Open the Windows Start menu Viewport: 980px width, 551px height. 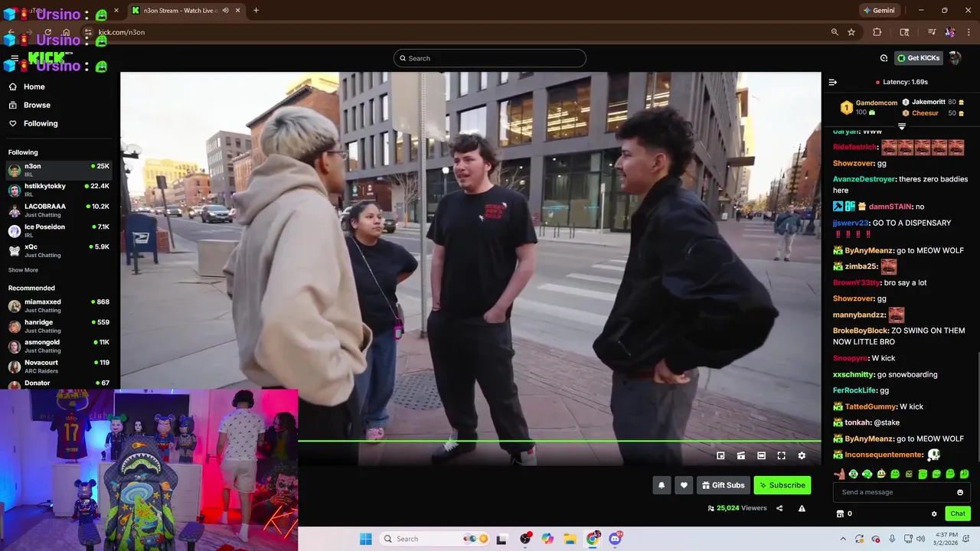366,539
